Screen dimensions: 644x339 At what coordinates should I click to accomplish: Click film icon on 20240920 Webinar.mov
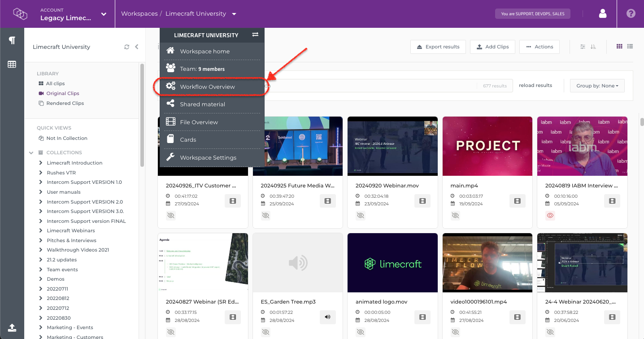(x=422, y=201)
